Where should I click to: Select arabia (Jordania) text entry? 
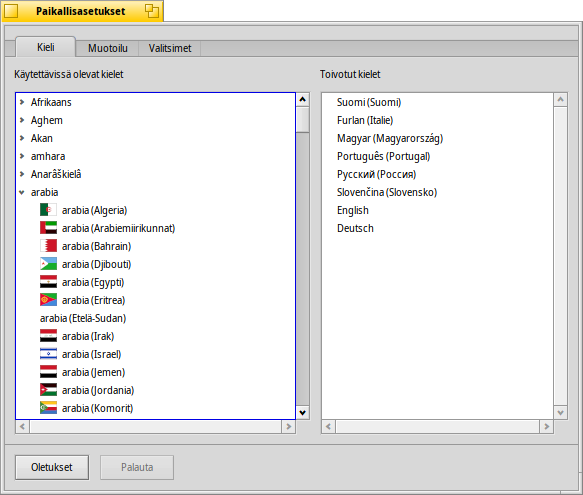[98, 390]
